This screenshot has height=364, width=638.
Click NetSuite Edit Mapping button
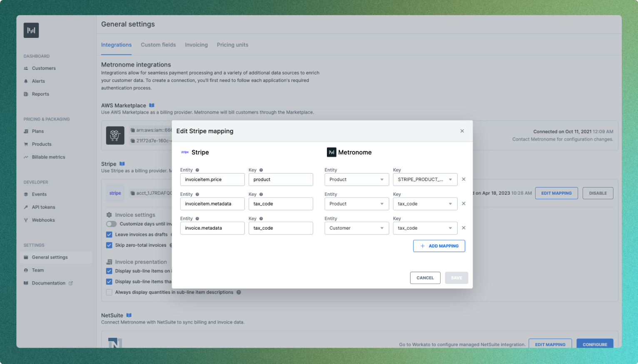click(550, 344)
